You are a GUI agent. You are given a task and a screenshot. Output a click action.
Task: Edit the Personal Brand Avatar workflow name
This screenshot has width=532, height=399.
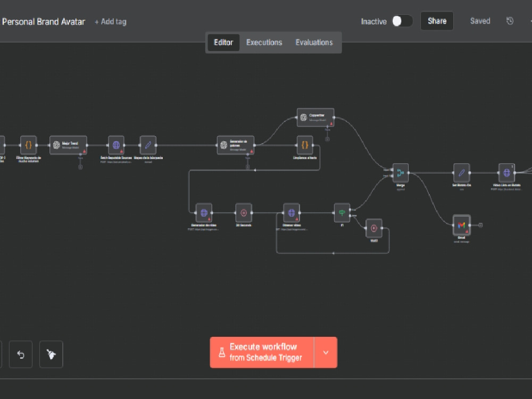pos(44,22)
